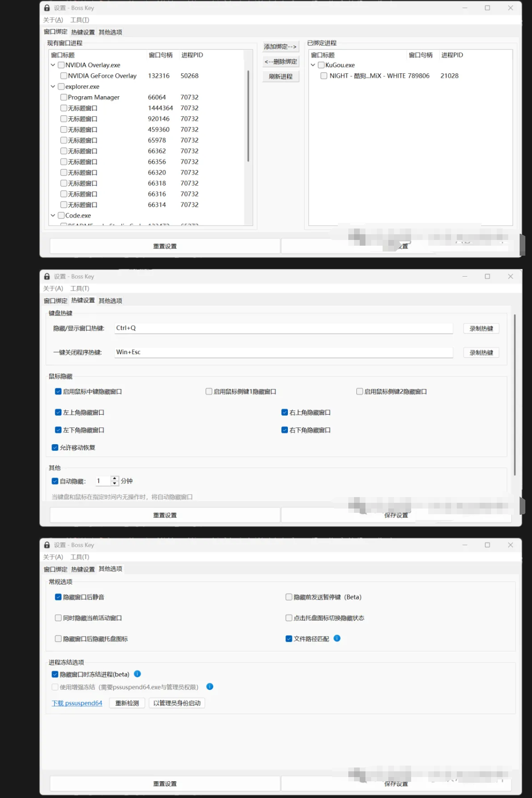Tick the Program Manager checkbox
This screenshot has height=798, width=532.
64,97
